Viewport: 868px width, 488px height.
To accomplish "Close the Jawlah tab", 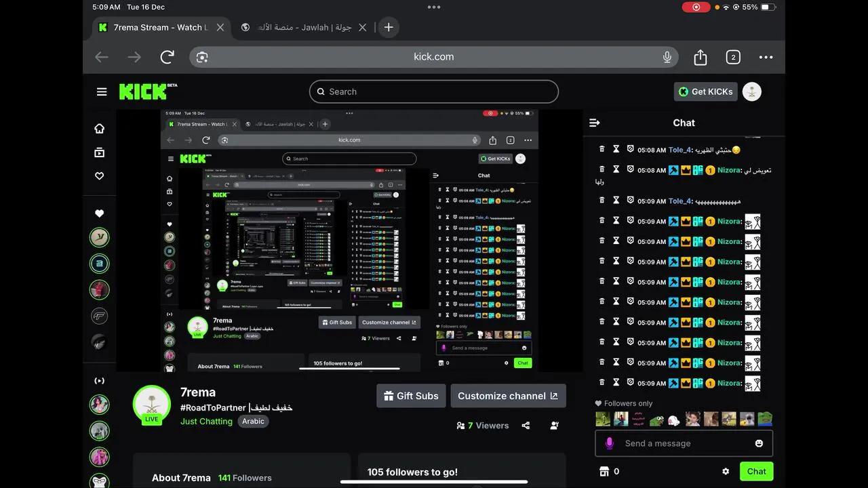I will pos(363,27).
